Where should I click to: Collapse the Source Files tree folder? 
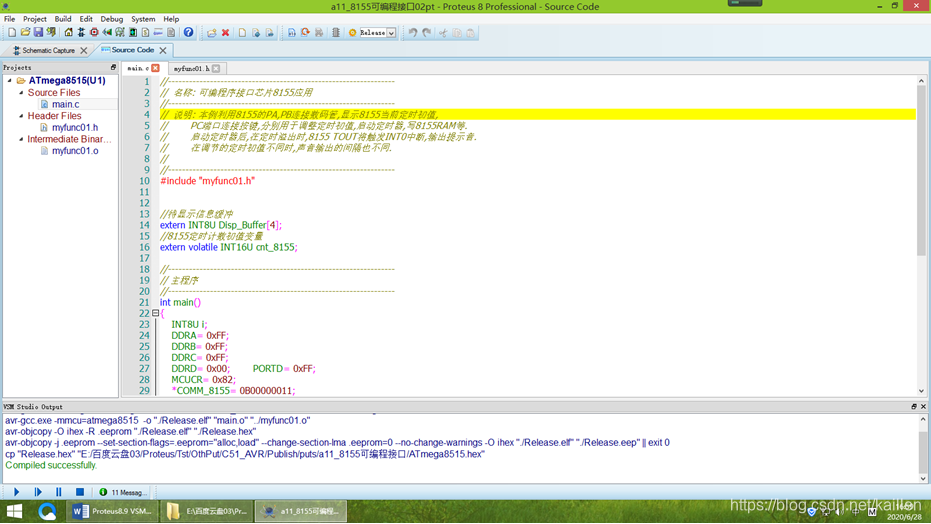[x=21, y=92]
